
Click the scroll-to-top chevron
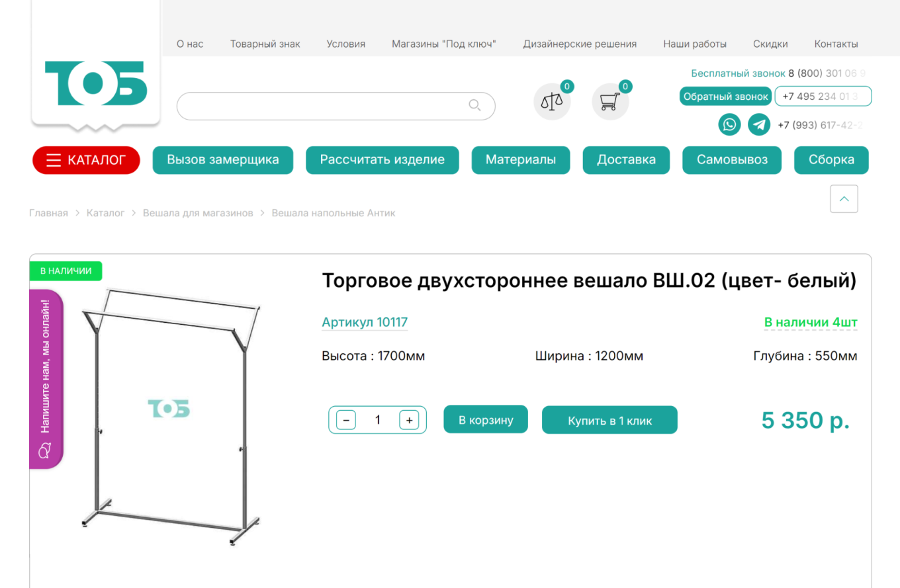[844, 198]
